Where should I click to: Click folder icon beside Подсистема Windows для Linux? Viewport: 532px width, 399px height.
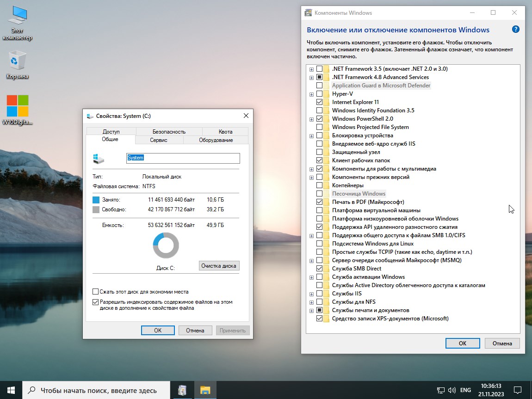point(327,244)
